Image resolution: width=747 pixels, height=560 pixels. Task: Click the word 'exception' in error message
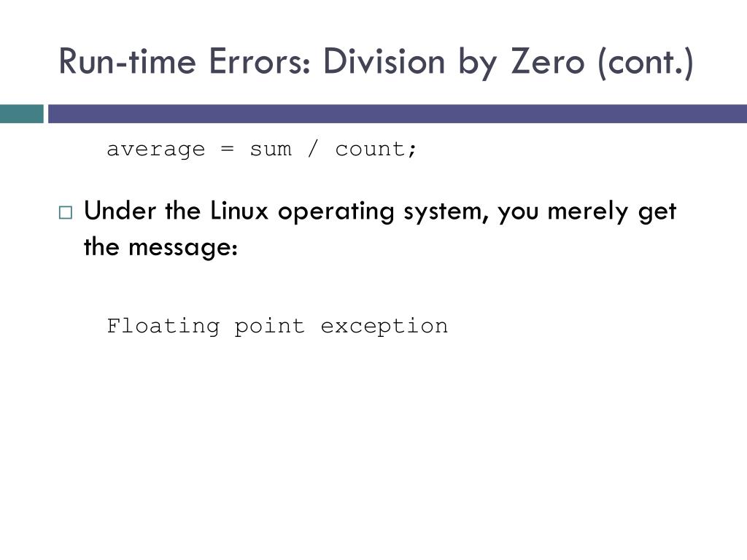point(384,327)
